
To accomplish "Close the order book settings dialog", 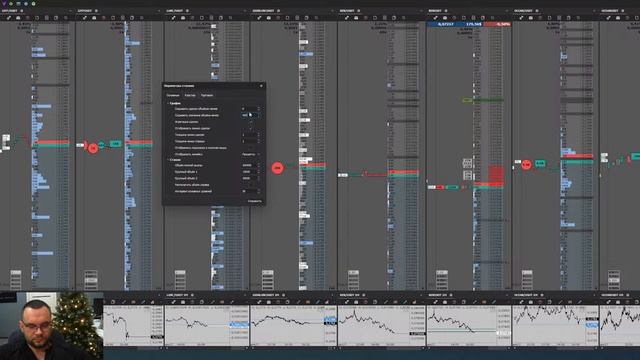I will [x=261, y=86].
